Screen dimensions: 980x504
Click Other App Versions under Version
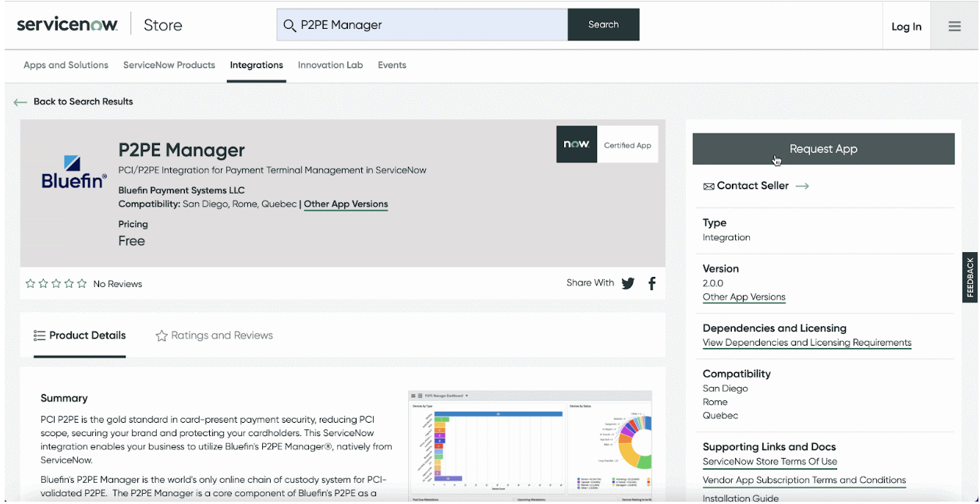(744, 297)
